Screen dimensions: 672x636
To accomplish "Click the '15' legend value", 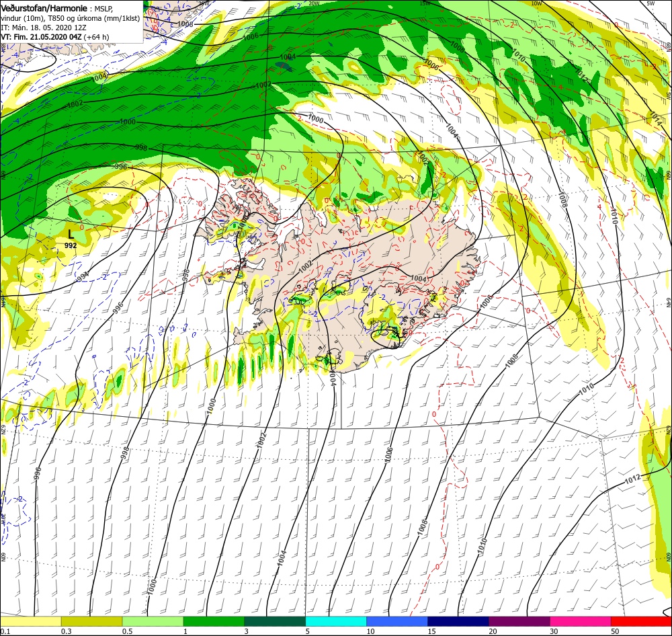I will [431, 631].
